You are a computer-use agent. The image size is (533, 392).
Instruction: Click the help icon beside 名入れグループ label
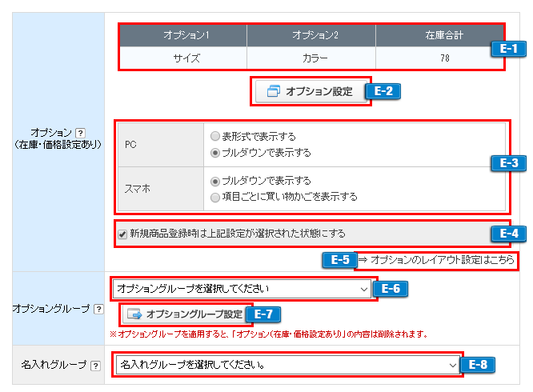coord(95,366)
